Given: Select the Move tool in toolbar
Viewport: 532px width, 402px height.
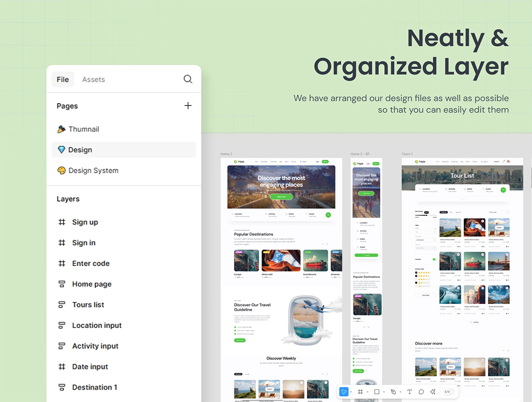Looking at the screenshot, I should (x=344, y=392).
